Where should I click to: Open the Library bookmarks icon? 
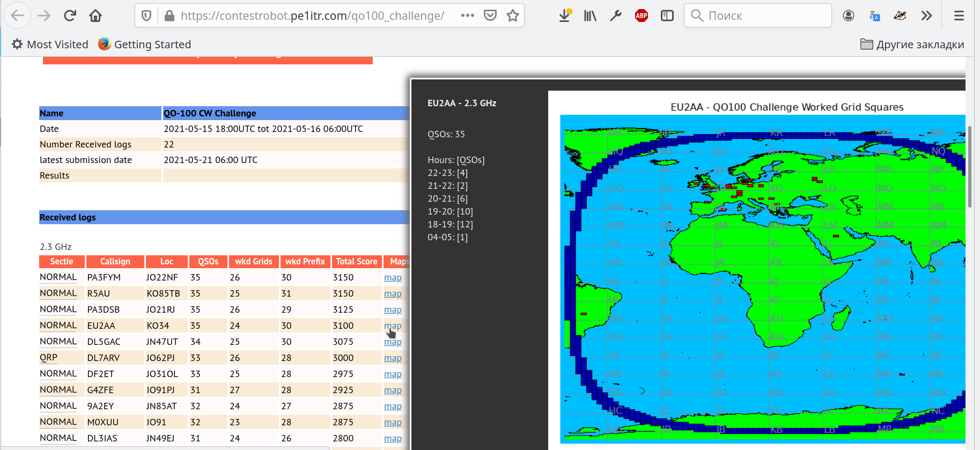pos(590,16)
